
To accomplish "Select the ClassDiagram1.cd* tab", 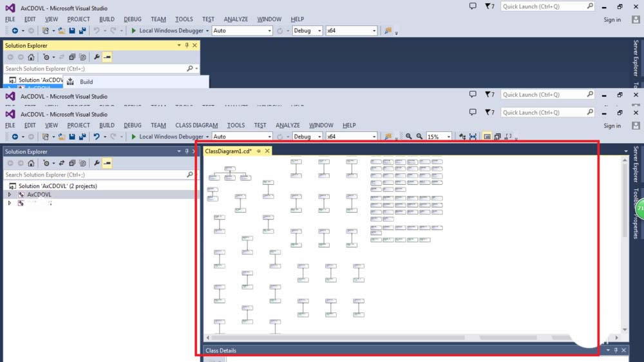I will pos(229,151).
